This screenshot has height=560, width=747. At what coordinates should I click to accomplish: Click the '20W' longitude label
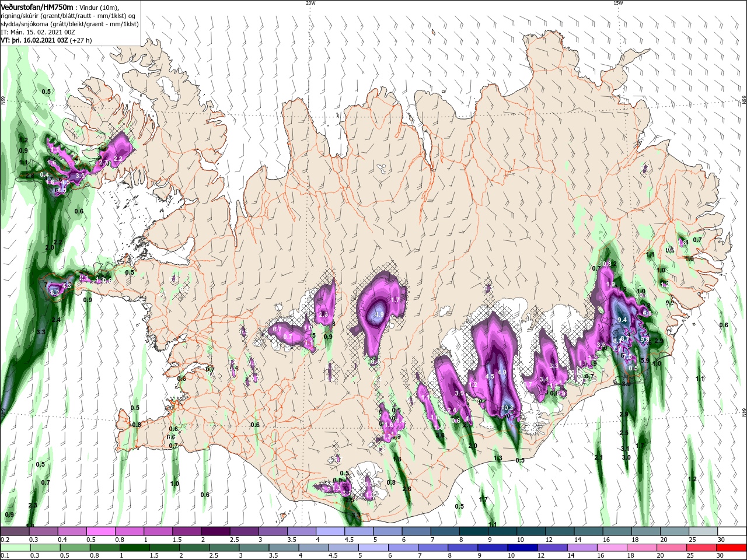310,3
